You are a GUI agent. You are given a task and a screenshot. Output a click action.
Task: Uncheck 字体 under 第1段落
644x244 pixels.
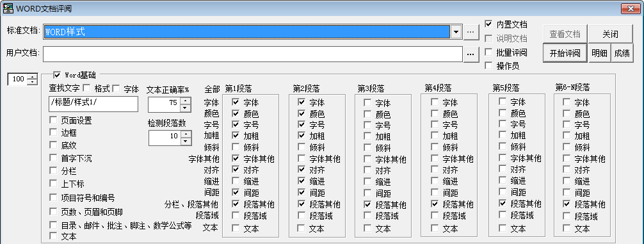coord(236,102)
